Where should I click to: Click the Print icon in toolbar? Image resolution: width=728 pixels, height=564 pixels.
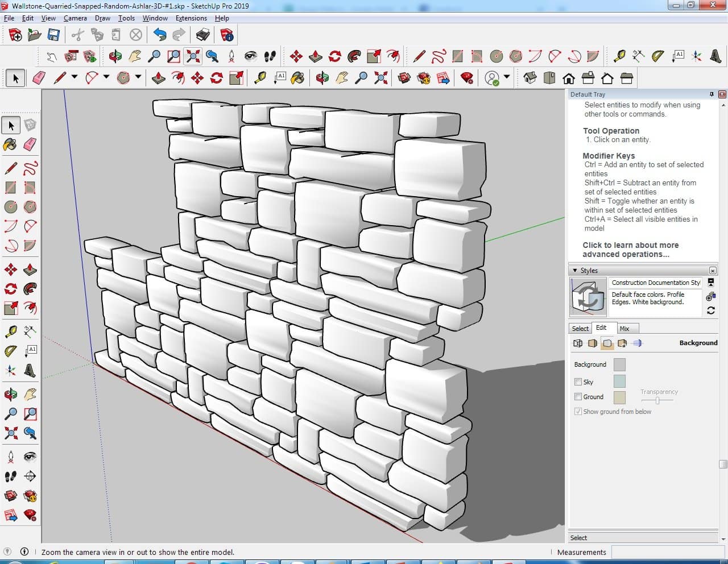point(202,35)
